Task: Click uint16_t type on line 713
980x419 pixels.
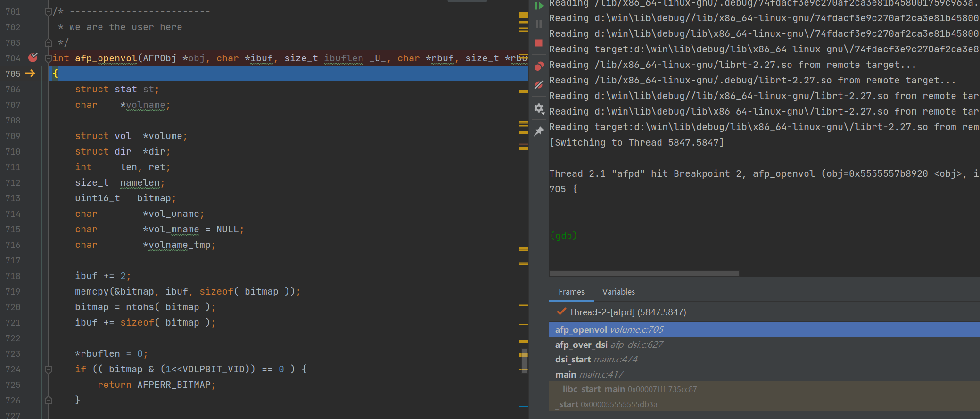Action: pos(98,198)
